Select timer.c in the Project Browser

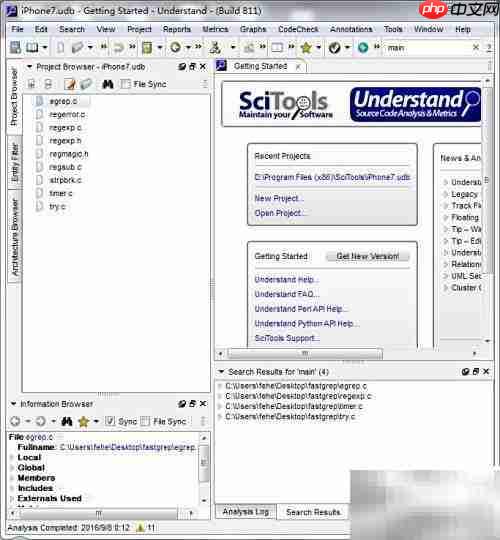pyautogui.click(x=61, y=193)
